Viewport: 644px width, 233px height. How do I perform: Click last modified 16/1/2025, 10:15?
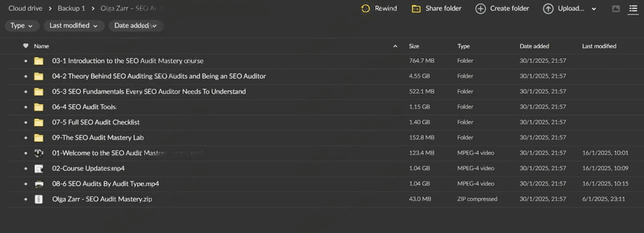(606, 184)
